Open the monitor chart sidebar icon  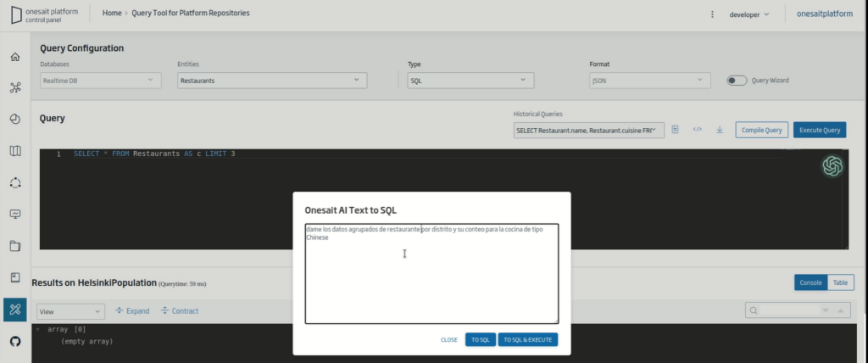15,214
